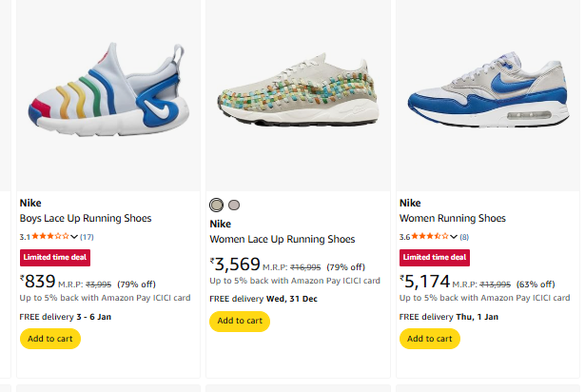Viewport: 585px width, 392px height.
Task: Open the Boys Lace Up Running Shoes link
Action: coord(86,219)
